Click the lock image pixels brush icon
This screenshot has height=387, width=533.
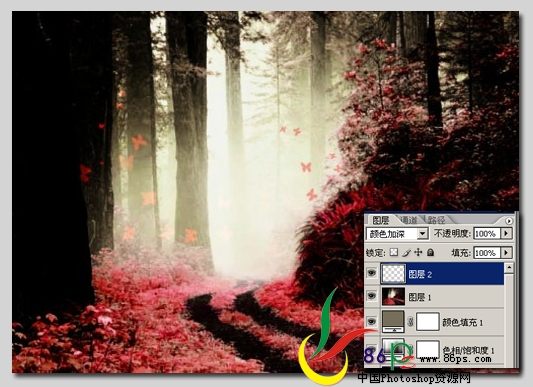click(406, 252)
